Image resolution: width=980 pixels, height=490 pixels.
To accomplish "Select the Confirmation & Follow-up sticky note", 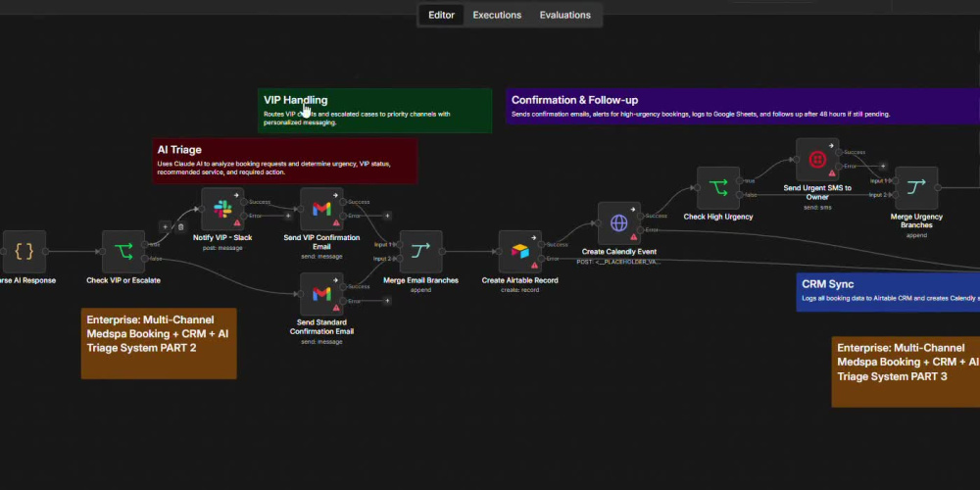I will click(x=743, y=106).
